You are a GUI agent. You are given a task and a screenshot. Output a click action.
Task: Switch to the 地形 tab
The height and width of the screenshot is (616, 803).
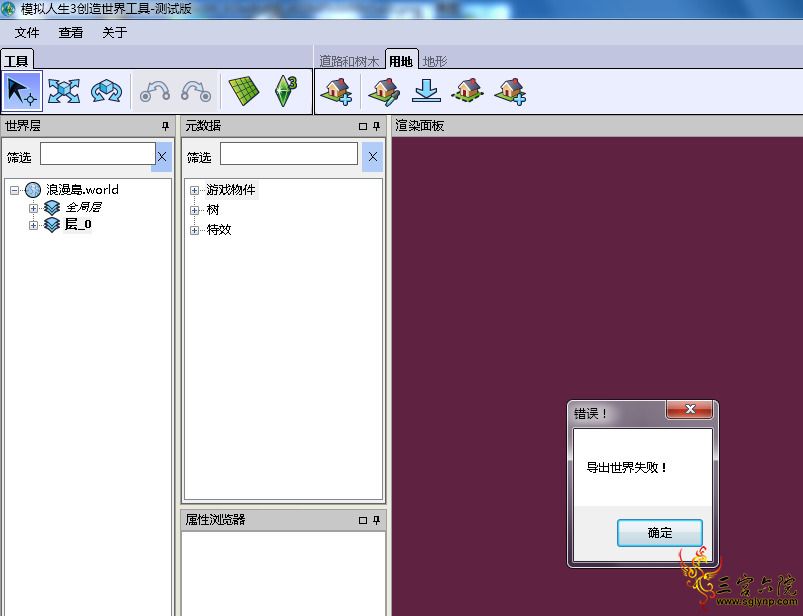tap(435, 61)
